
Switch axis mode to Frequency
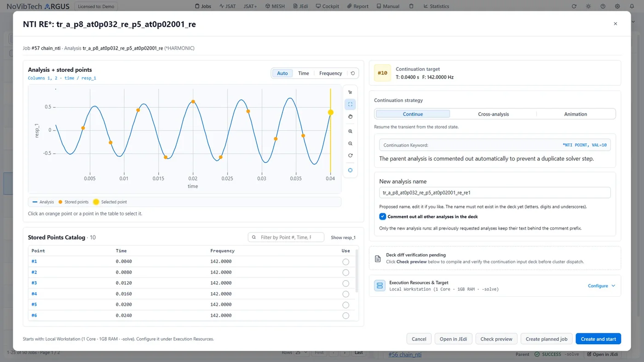(x=331, y=74)
